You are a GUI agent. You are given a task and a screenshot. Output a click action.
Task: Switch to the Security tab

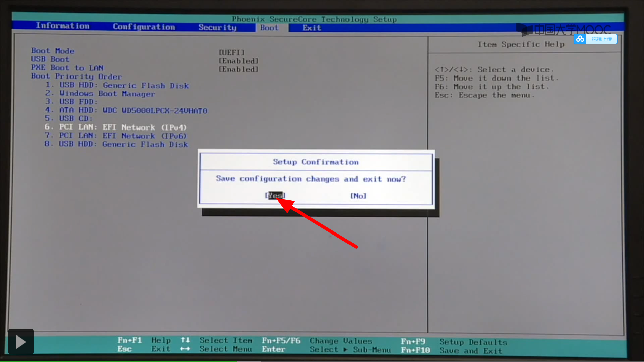217,27
